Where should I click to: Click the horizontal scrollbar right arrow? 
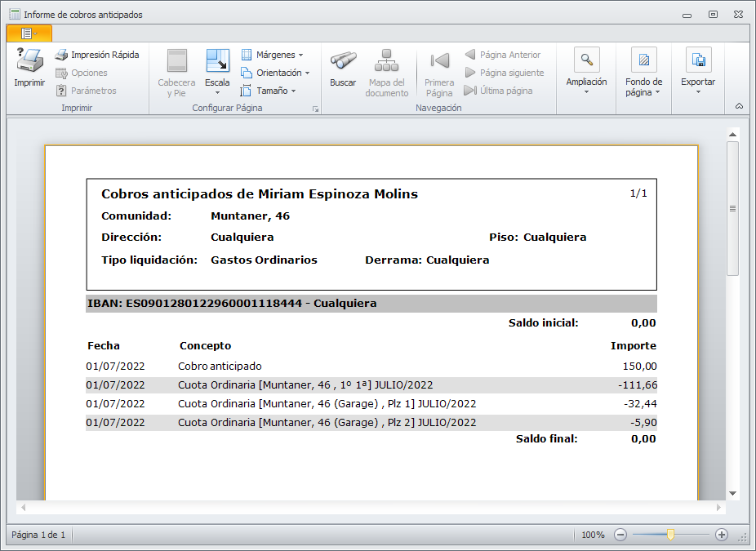click(x=719, y=508)
